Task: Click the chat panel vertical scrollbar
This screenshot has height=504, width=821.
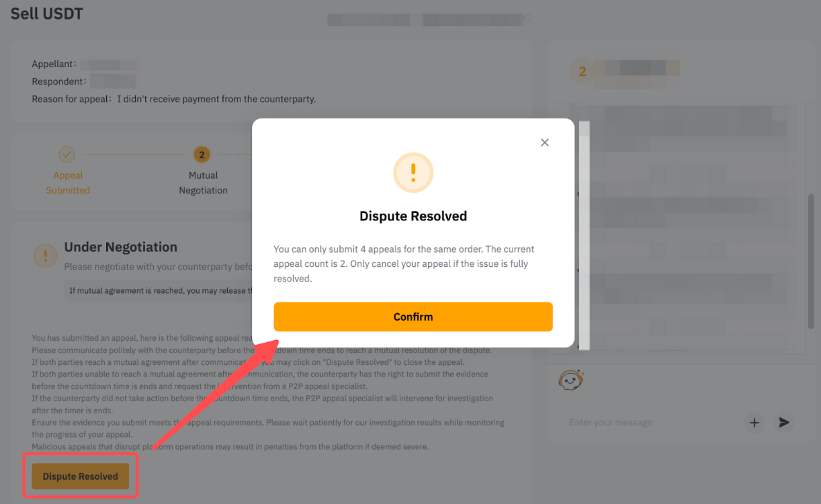Action: pyautogui.click(x=811, y=262)
